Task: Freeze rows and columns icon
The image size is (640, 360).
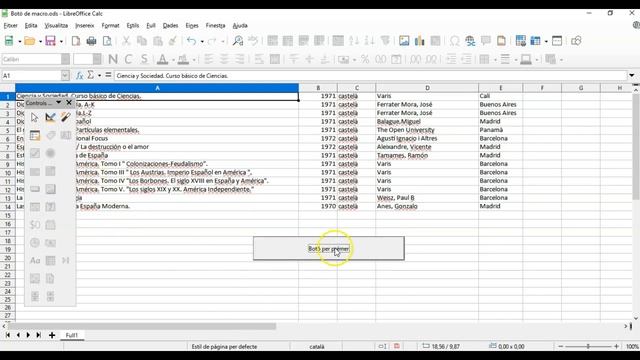Action: pos(536,41)
